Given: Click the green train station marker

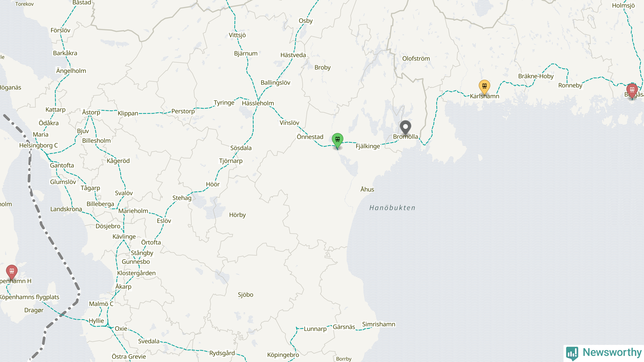Looking at the screenshot, I should click(x=337, y=140).
